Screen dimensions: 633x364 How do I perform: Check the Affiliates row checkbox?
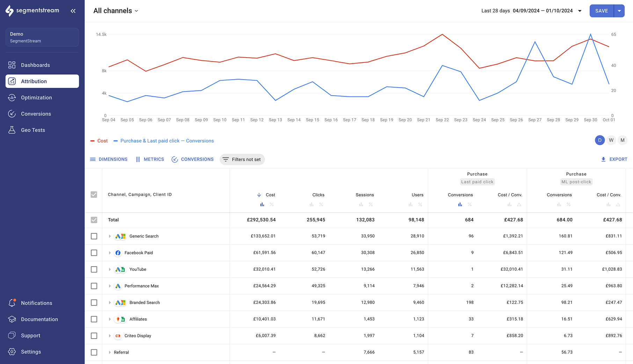tap(94, 319)
